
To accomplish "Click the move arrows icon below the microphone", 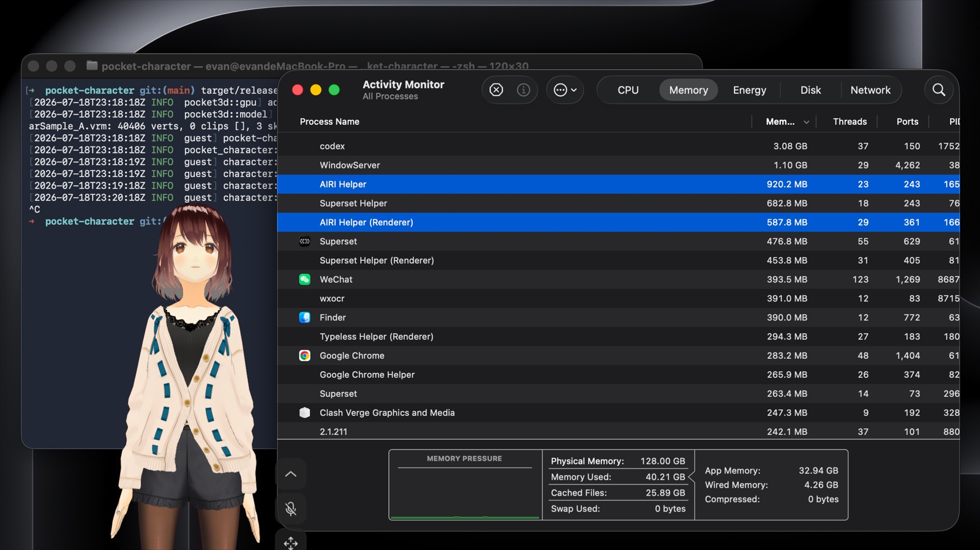I will point(291,543).
